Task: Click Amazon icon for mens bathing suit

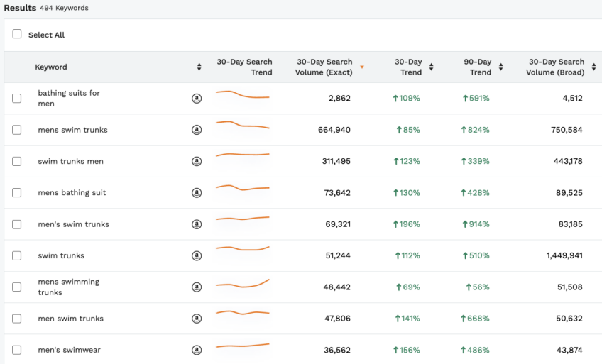Action: pyautogui.click(x=197, y=193)
